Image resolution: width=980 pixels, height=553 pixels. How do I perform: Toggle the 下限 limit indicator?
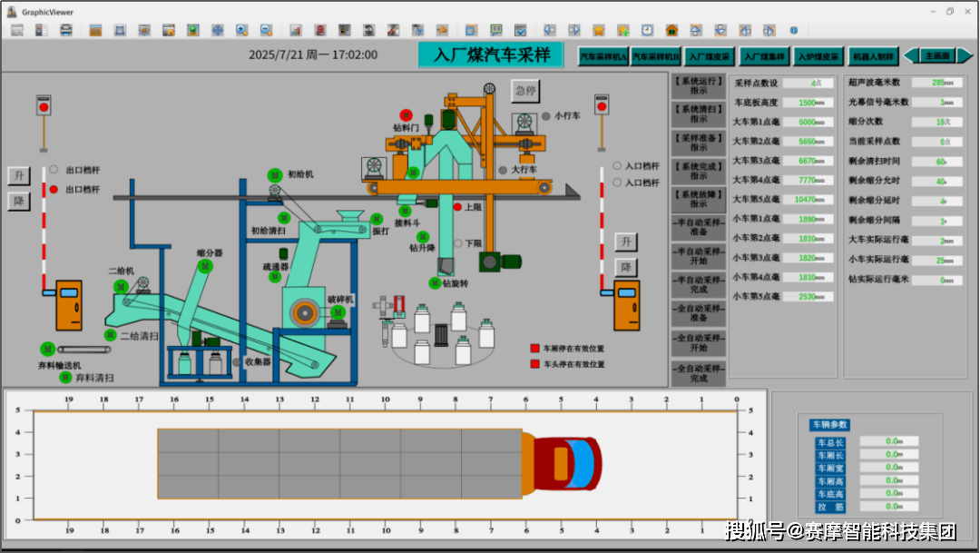click(457, 243)
